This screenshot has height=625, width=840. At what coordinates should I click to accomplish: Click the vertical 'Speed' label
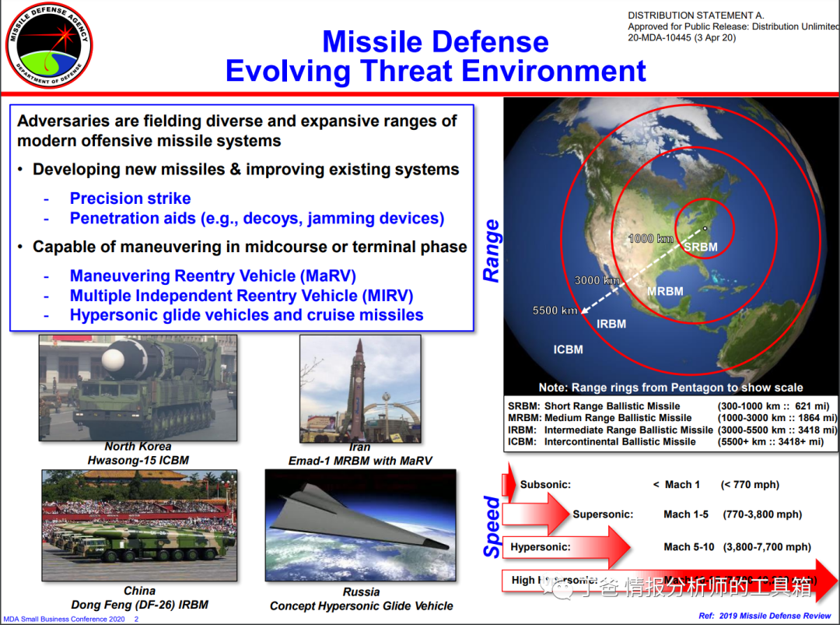(492, 527)
